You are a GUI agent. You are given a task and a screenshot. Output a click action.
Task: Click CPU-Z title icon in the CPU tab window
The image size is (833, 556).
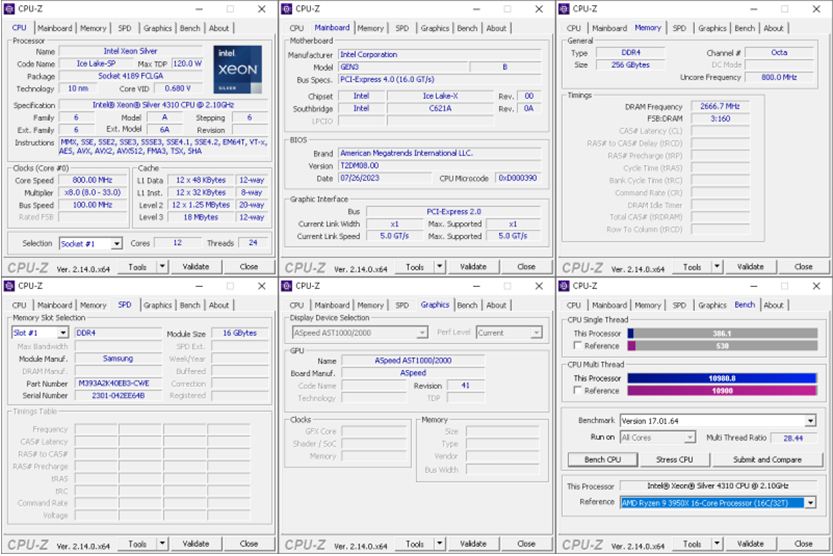(x=10, y=9)
